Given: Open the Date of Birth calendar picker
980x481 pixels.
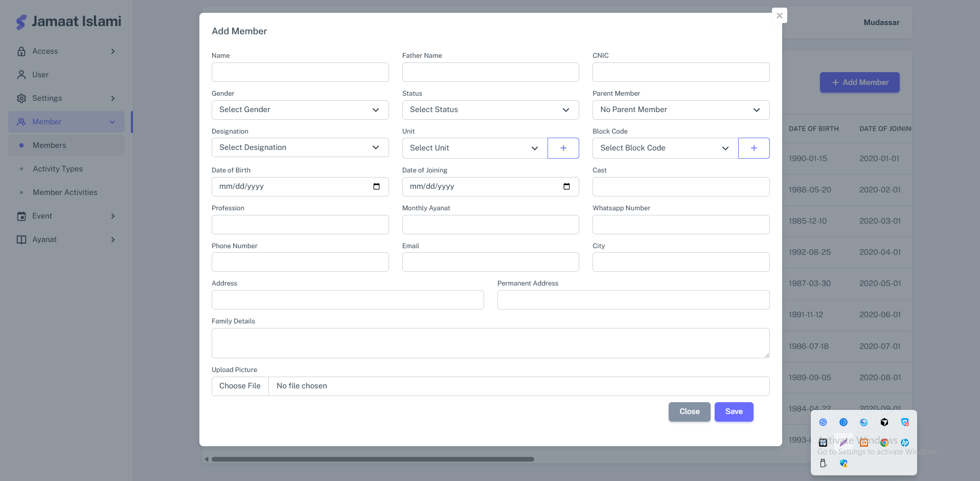Looking at the screenshot, I should point(376,186).
